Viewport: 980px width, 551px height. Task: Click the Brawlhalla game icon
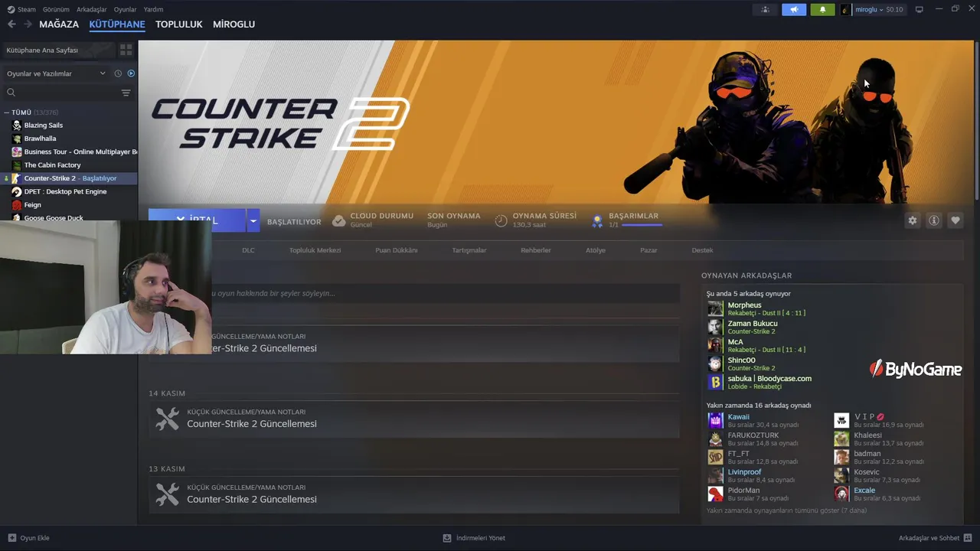pos(17,139)
